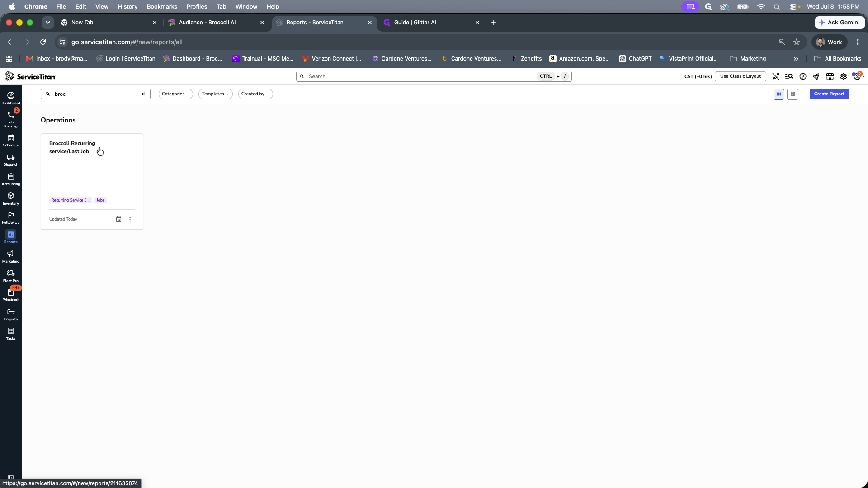Go to Schedule in the sidebar

tap(11, 141)
